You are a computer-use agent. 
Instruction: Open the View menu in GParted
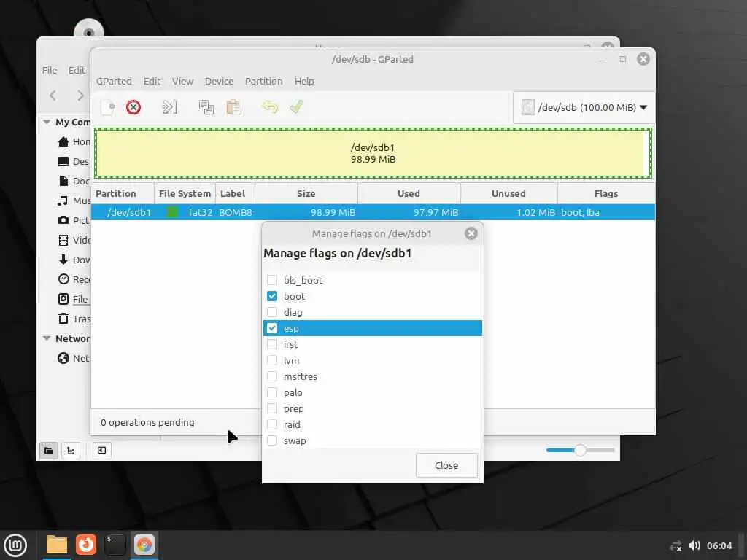tap(182, 82)
